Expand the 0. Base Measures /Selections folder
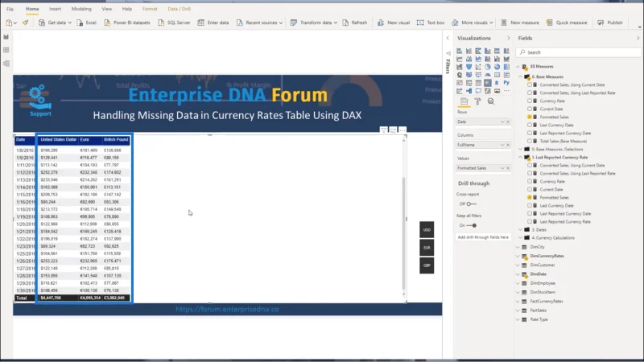 [520, 150]
